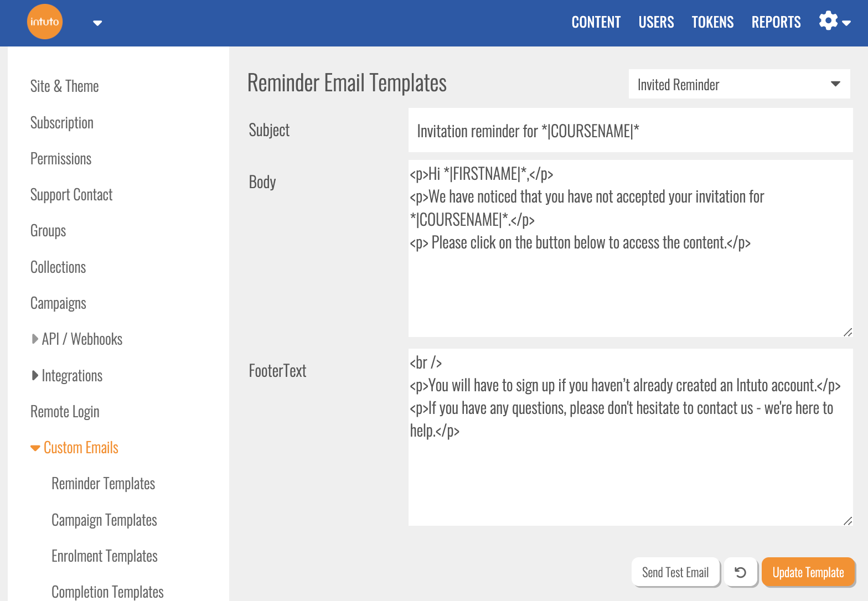Open the Invited Reminder dropdown
This screenshot has width=868, height=601.
tap(739, 84)
